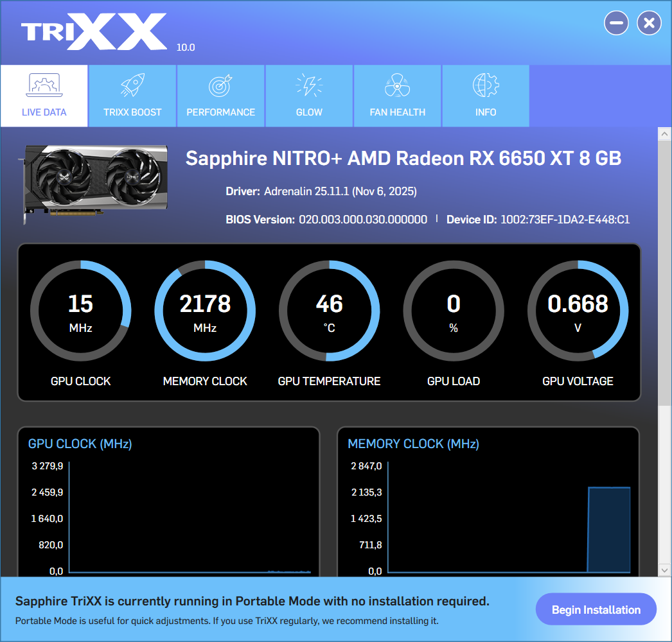Click the 1 640,0 axis label

coord(47,519)
